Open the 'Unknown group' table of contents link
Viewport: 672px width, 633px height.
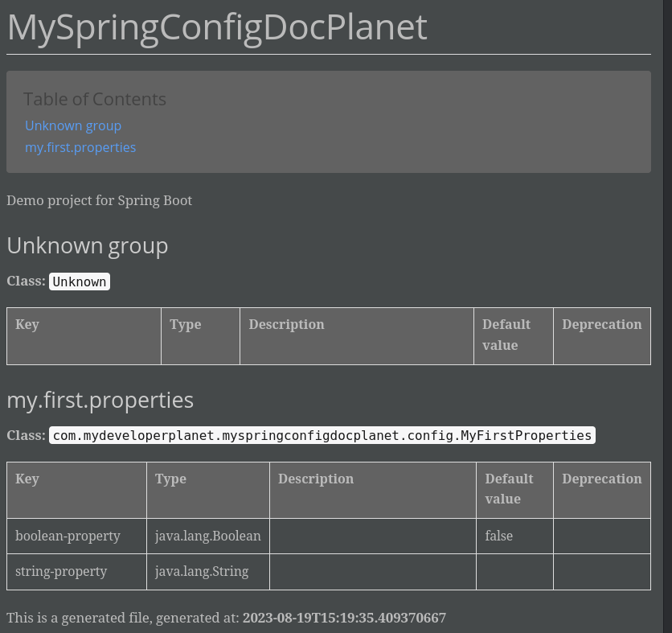tap(73, 125)
